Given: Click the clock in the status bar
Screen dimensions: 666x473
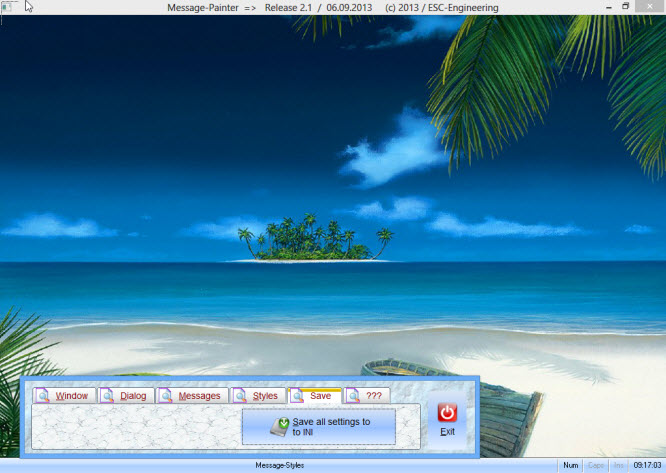Looking at the screenshot, I should coord(647,466).
